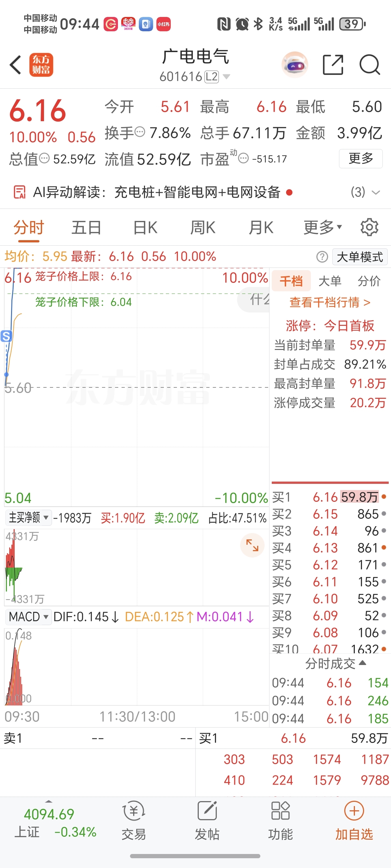Open the 东方财富 logo icon
The width and height of the screenshot is (391, 868).
41,65
